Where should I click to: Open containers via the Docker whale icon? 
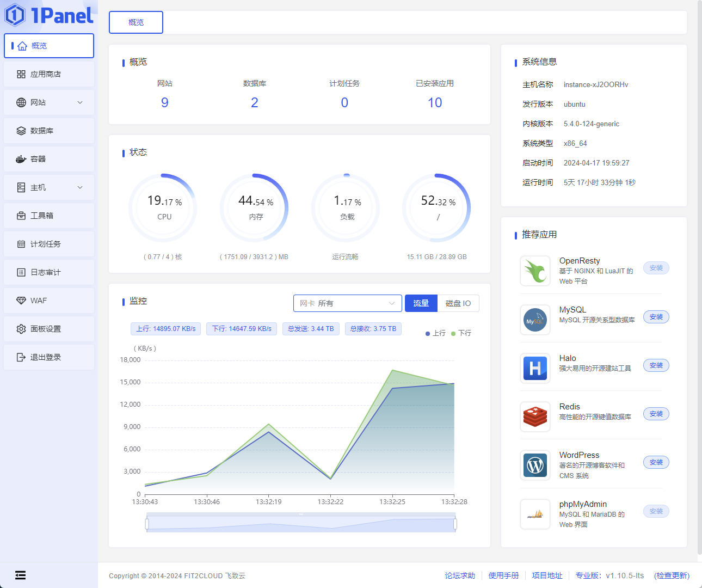[x=21, y=159]
